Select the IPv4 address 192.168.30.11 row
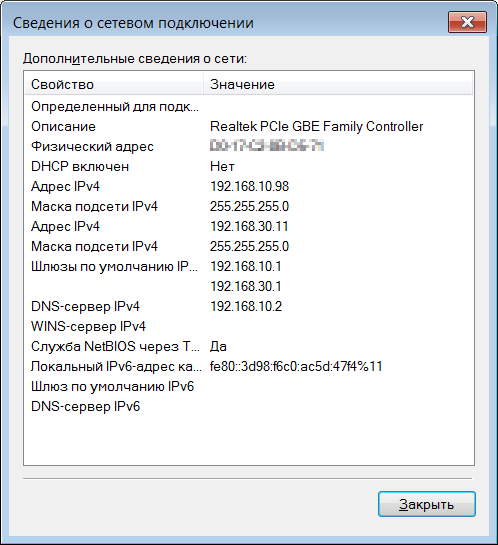This screenshot has width=498, height=545. point(249,227)
